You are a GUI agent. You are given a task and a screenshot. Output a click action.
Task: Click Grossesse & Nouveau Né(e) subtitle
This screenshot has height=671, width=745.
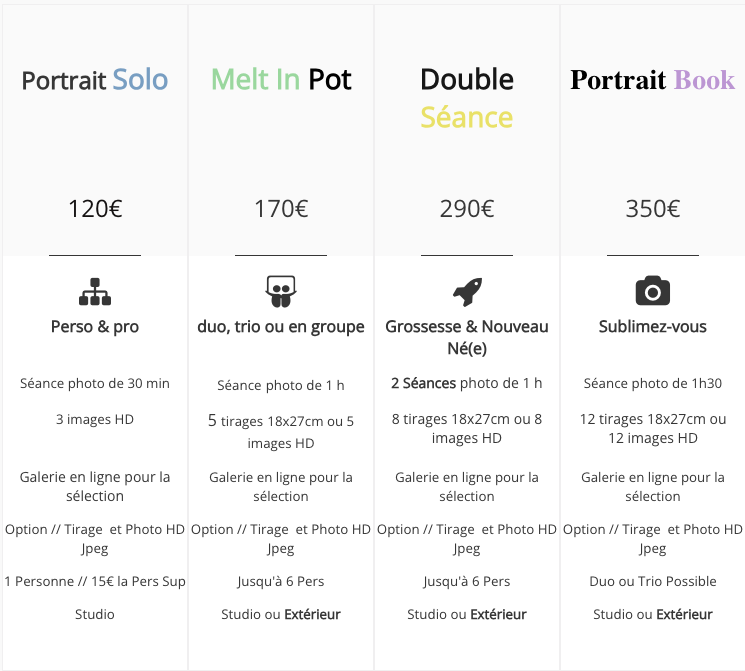pyautogui.click(x=467, y=337)
